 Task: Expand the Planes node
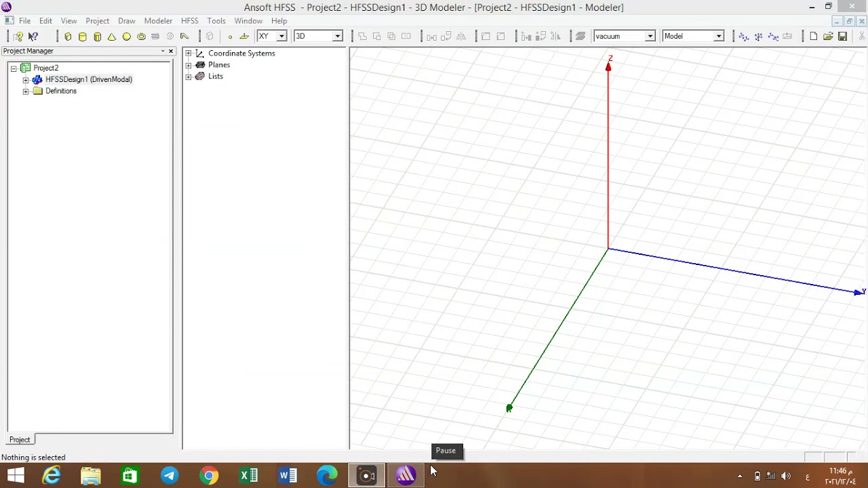click(189, 65)
